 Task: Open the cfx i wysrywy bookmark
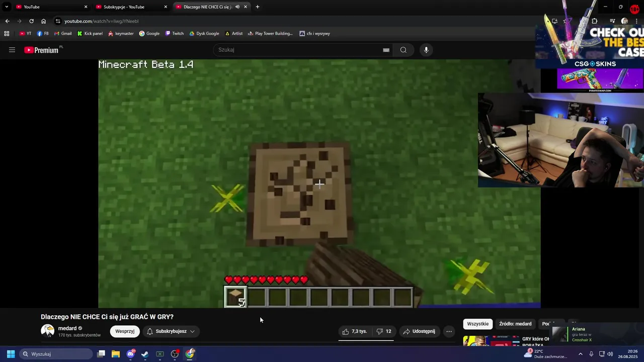[314, 34]
